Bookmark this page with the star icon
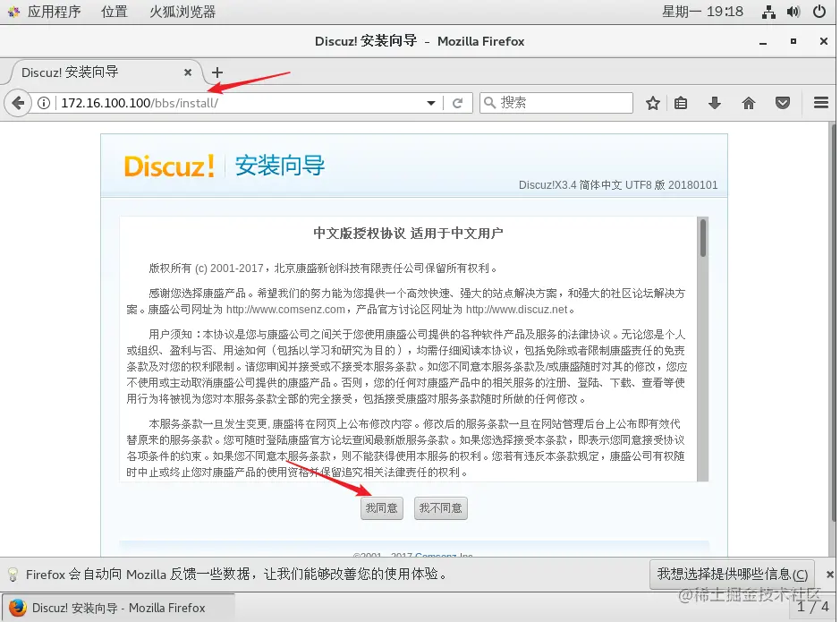This screenshot has height=622, width=840. tap(652, 103)
